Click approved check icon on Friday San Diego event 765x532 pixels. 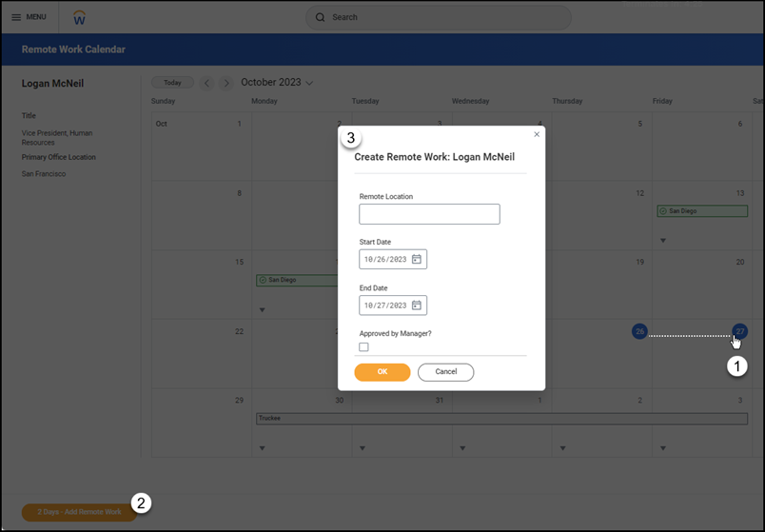pyautogui.click(x=663, y=211)
